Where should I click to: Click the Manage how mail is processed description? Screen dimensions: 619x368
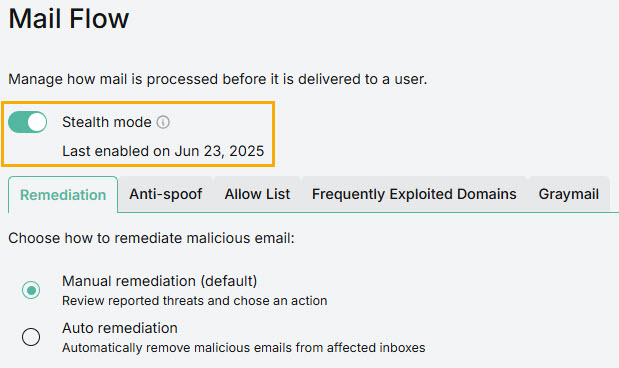coord(218,79)
